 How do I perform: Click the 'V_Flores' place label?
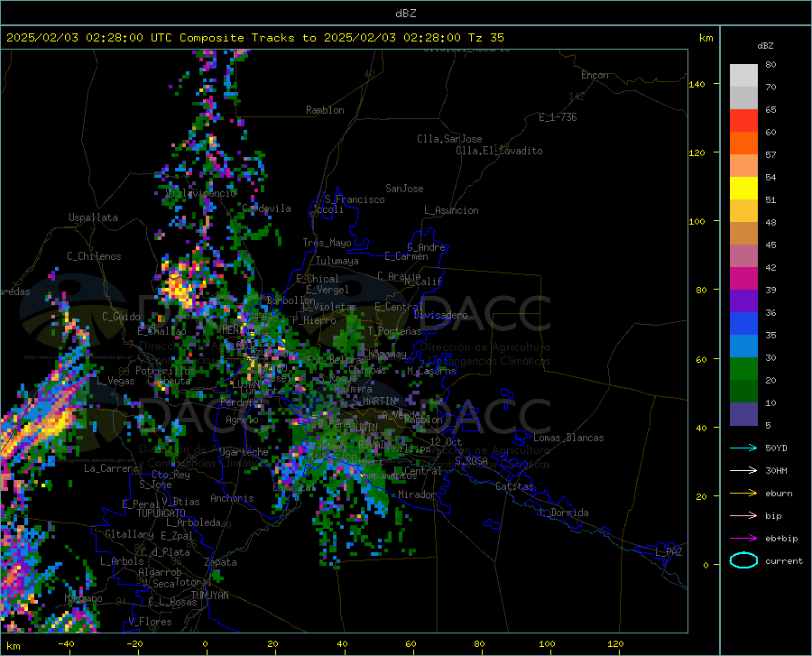coord(150,622)
